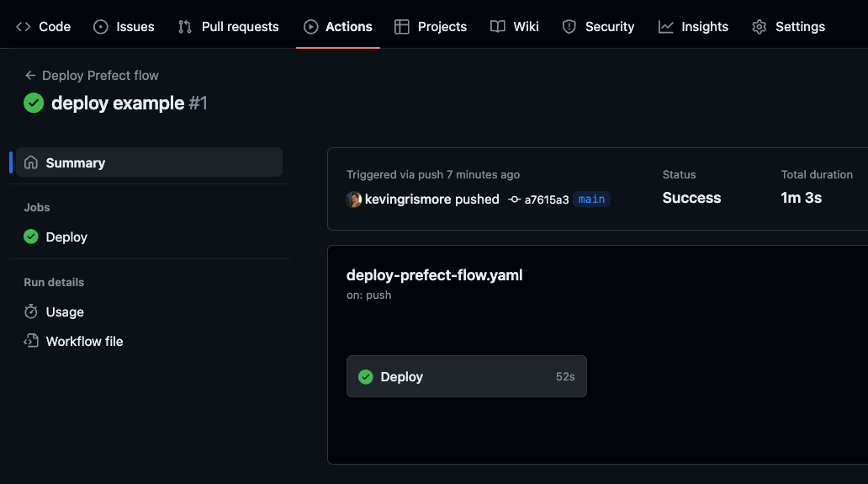This screenshot has width=868, height=484.
Task: Go back via left arrow icon
Action: click(x=30, y=75)
